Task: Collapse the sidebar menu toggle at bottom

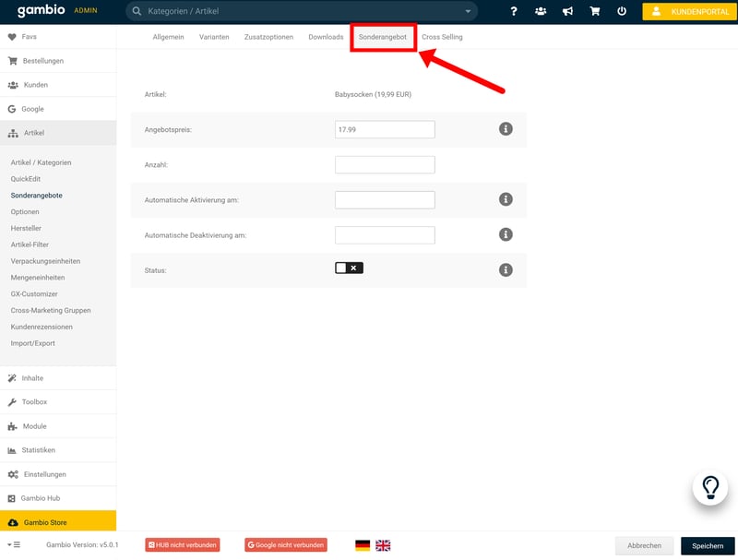Action: [16, 545]
